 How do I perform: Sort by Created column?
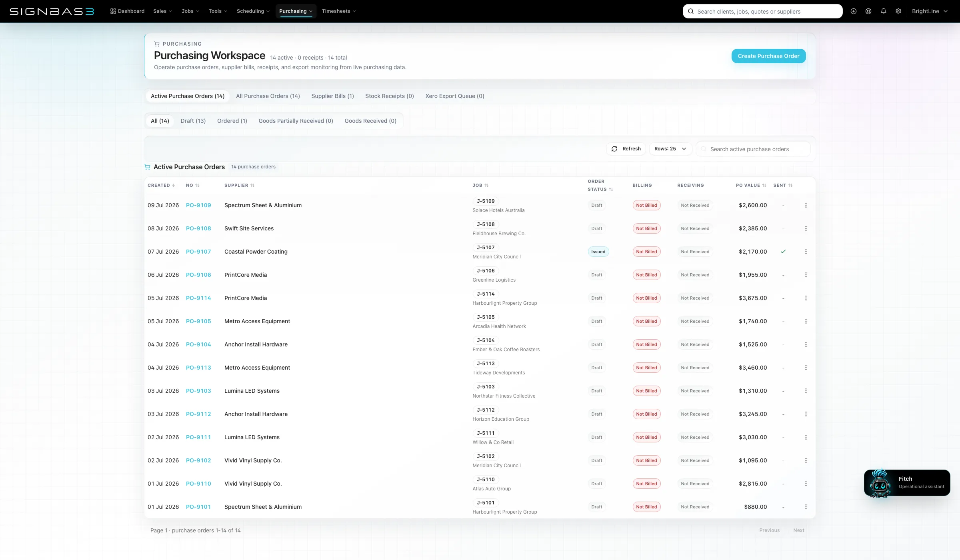pyautogui.click(x=161, y=185)
